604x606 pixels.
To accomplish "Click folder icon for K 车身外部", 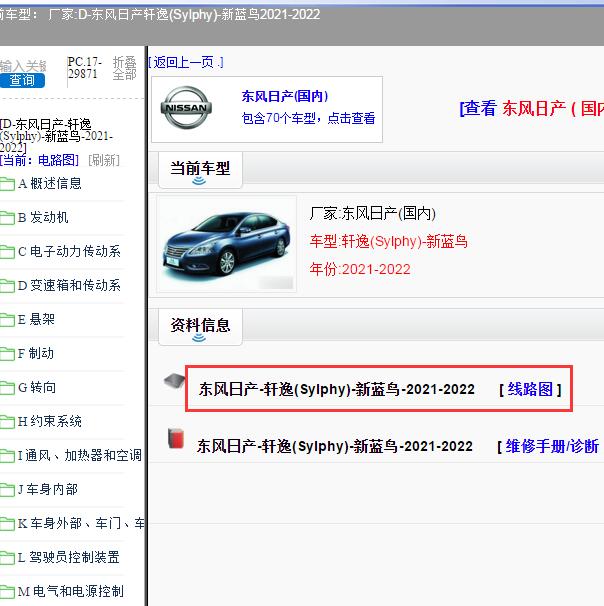I will [x=7, y=524].
